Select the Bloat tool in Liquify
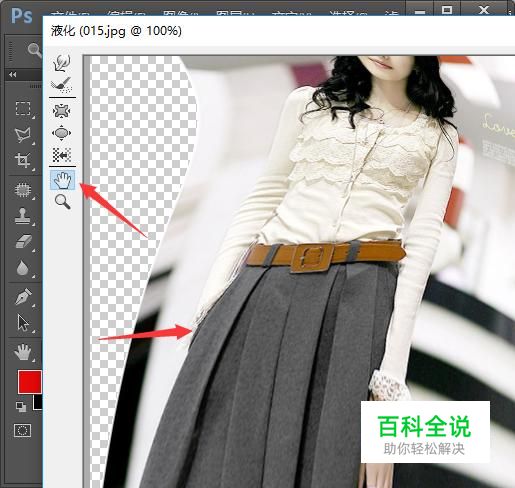The width and height of the screenshot is (515, 488). coord(62,133)
